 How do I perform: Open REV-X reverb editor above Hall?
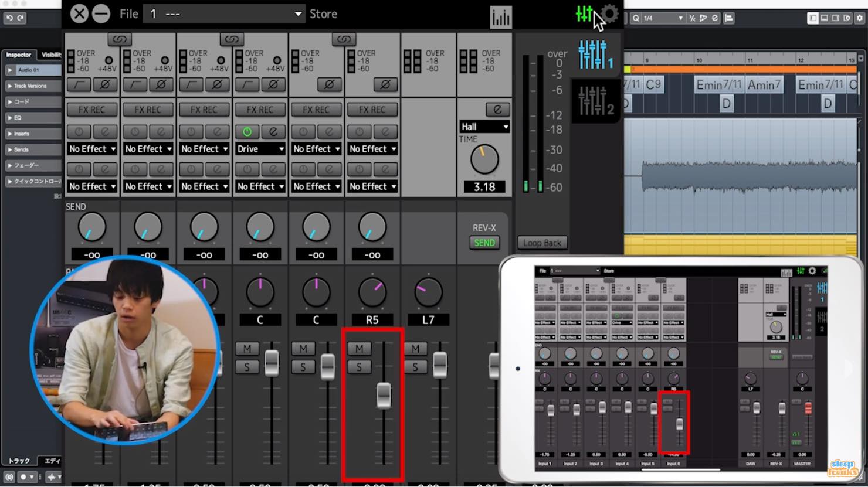497,110
